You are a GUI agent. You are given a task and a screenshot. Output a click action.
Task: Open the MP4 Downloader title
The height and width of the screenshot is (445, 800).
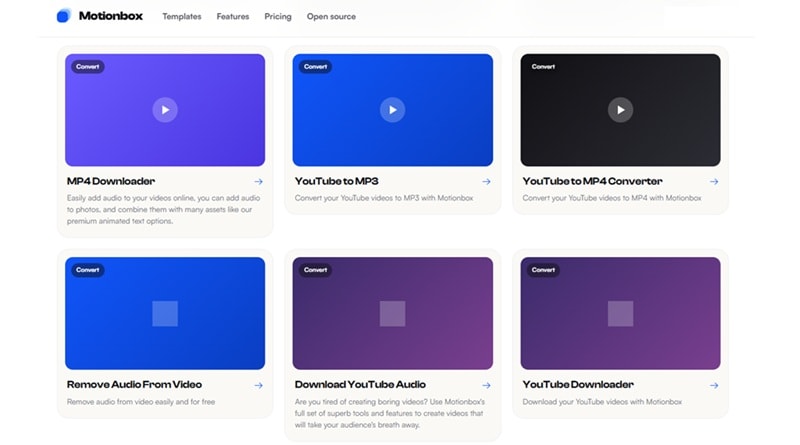point(111,181)
